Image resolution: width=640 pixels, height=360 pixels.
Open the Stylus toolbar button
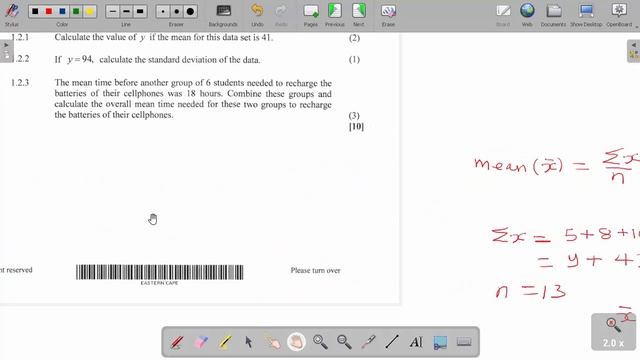point(12,14)
